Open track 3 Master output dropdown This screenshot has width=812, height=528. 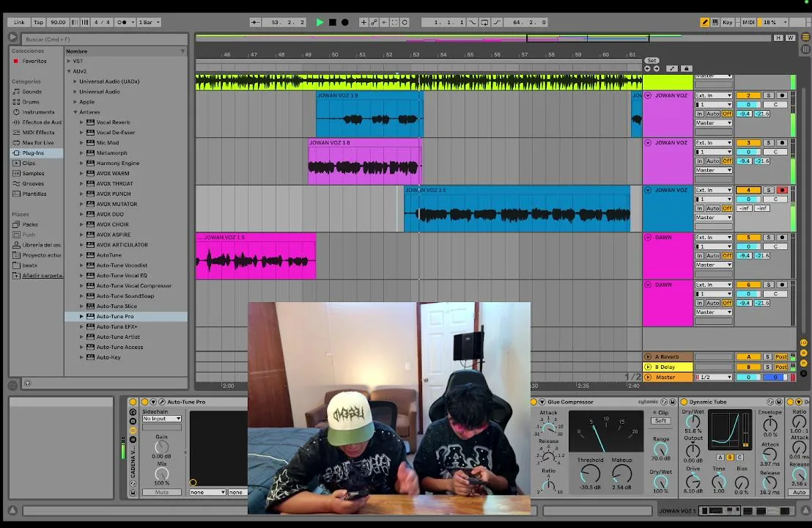(713, 170)
